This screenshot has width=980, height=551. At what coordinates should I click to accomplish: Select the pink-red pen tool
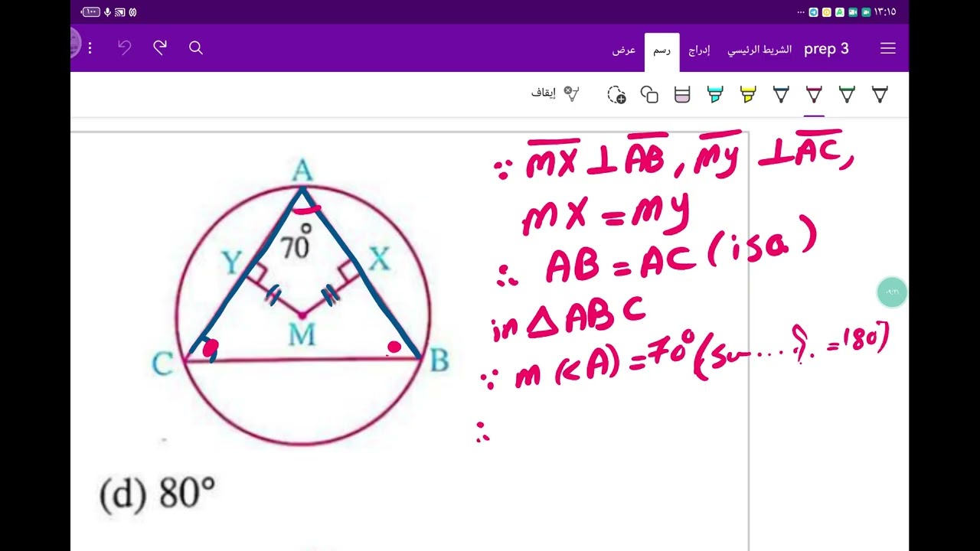click(814, 94)
